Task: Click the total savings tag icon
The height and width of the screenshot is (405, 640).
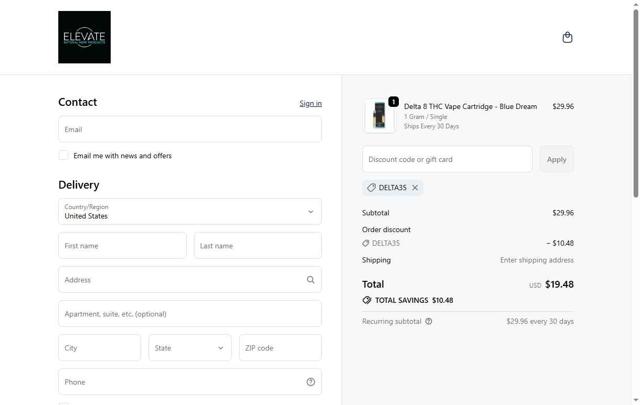Action: point(367,300)
